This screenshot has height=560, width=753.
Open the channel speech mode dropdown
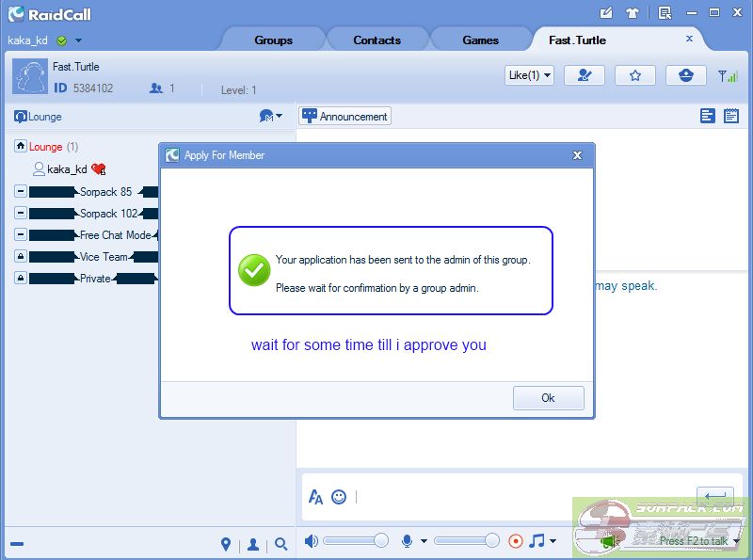[x=271, y=116]
